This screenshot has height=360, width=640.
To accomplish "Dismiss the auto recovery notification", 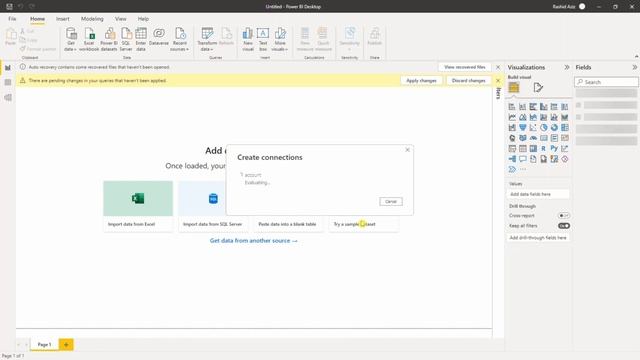I will [x=498, y=67].
